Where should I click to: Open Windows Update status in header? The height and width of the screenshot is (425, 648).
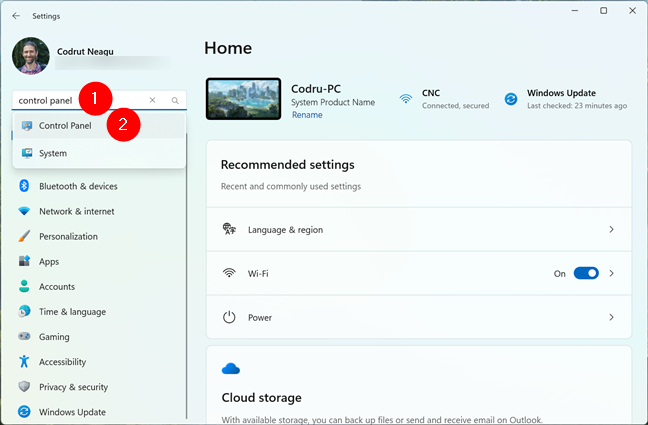[565, 99]
